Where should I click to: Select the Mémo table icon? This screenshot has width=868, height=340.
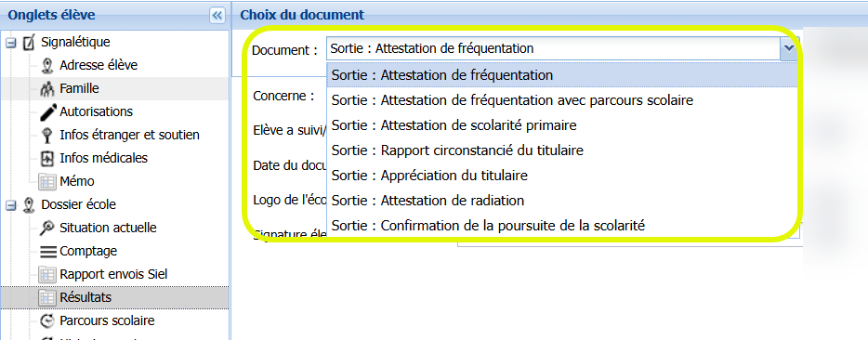[x=47, y=182]
